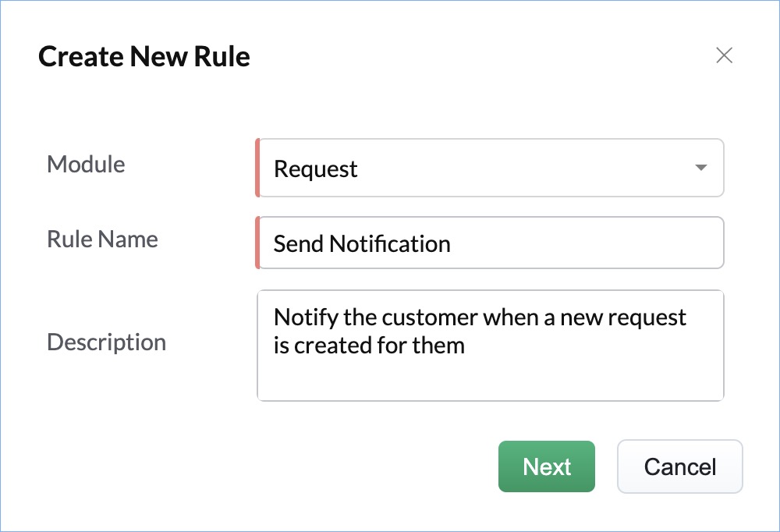The width and height of the screenshot is (780, 532).
Task: Click the word Request in Module field
Action: pos(315,169)
